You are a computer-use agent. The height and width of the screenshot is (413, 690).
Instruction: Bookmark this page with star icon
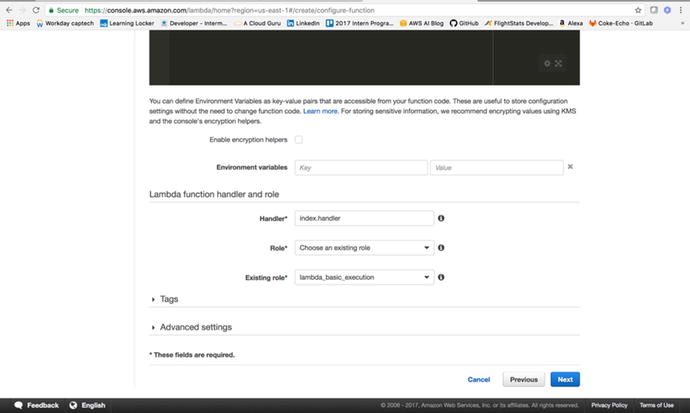(x=639, y=9)
